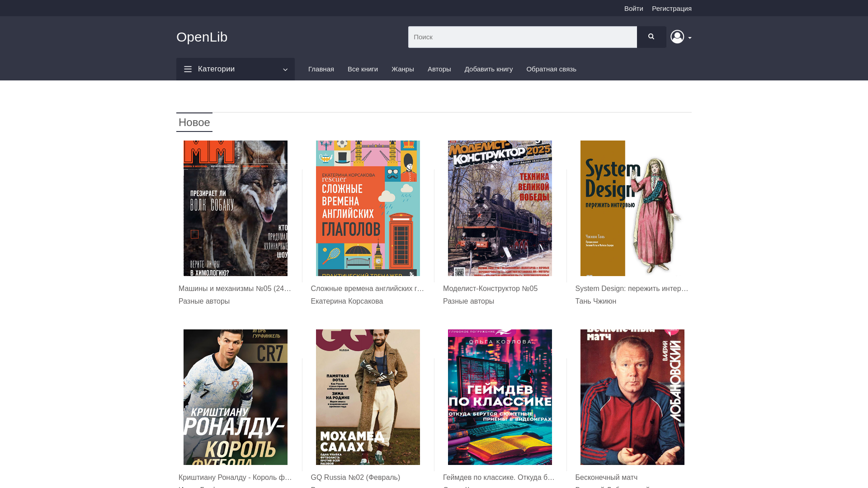Open the Криштиану Роналду book cover
This screenshot has height=488, width=868.
click(x=236, y=397)
